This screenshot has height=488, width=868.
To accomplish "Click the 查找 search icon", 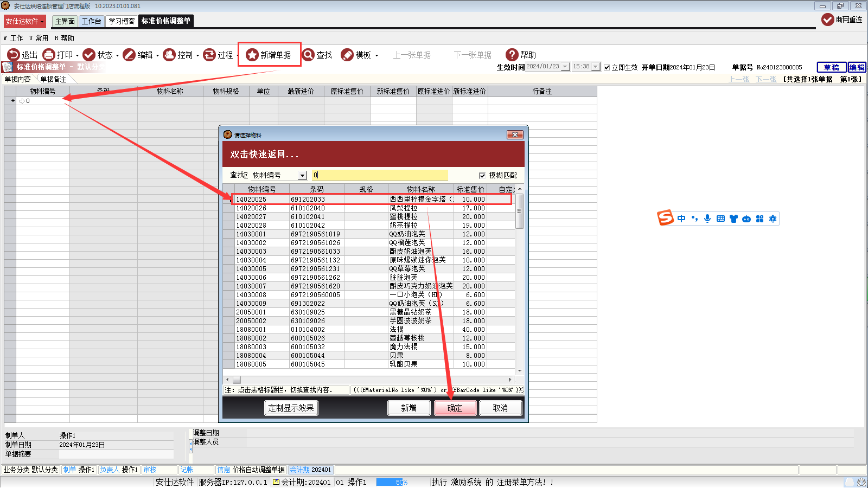I will click(308, 55).
